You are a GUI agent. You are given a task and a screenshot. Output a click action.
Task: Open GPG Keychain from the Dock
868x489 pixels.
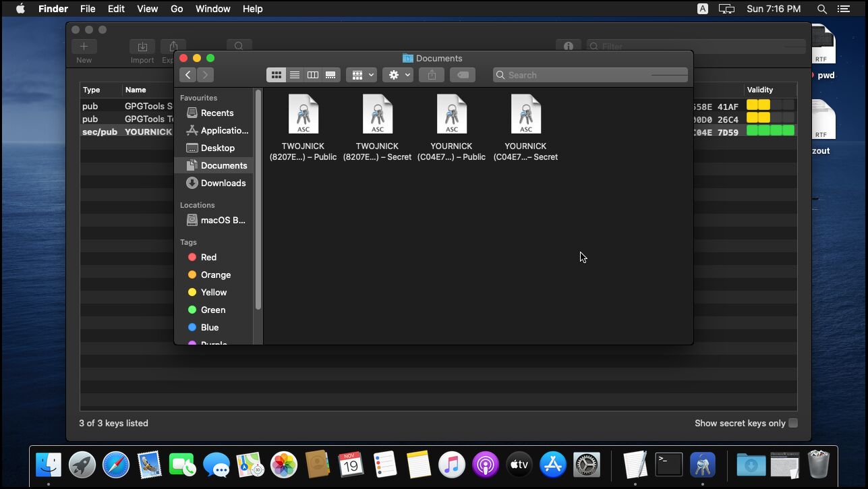(x=702, y=465)
